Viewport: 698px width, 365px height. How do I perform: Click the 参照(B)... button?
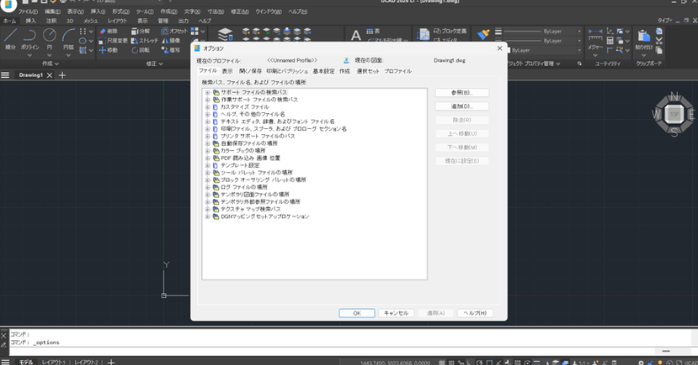(x=462, y=93)
